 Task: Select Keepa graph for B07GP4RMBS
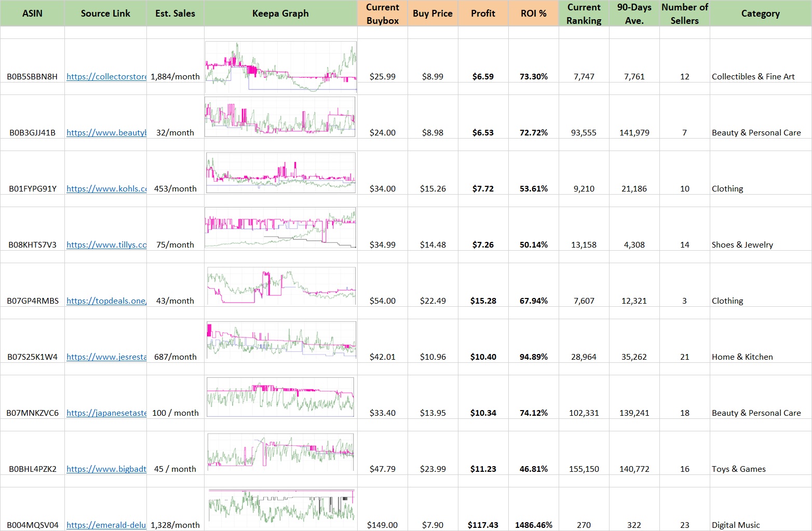[x=280, y=285]
